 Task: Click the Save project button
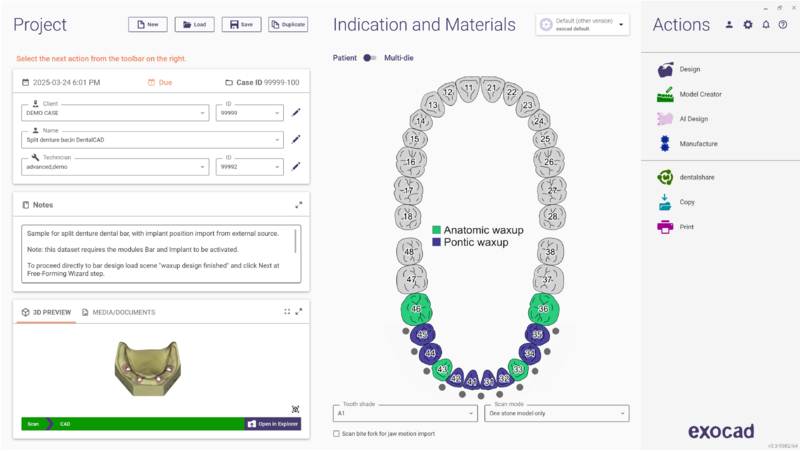tap(241, 24)
